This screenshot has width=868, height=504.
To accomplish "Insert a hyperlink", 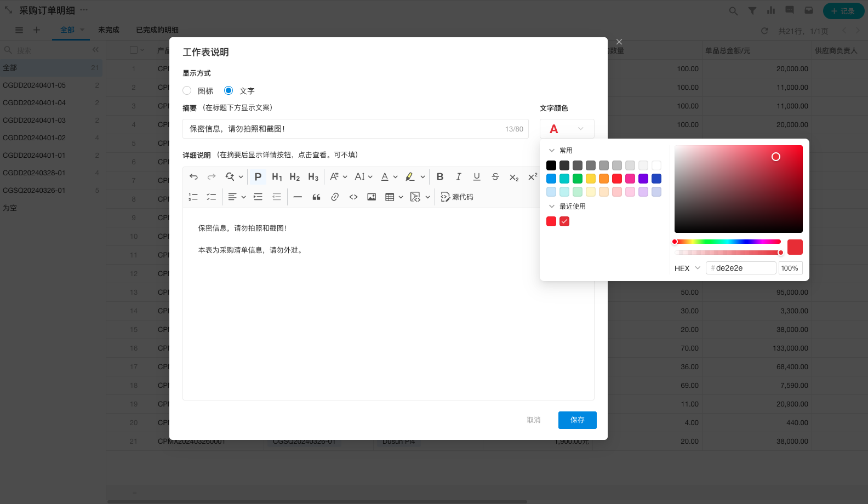I will point(335,197).
